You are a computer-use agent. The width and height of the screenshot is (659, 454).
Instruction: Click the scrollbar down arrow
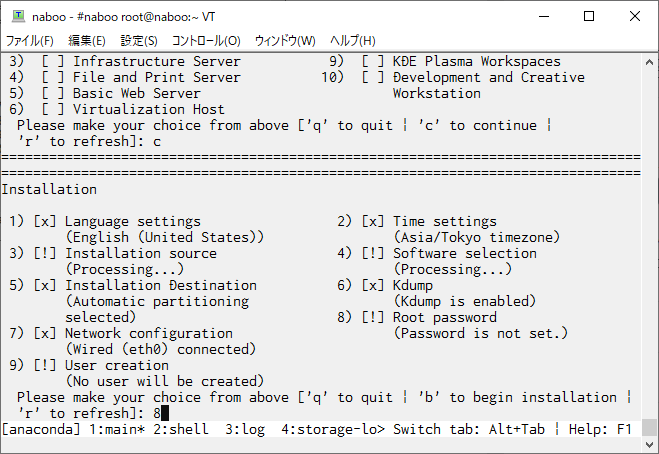[649, 444]
